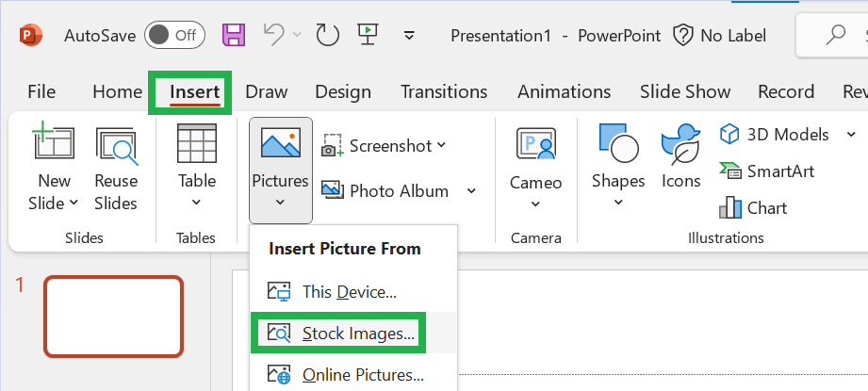The width and height of the screenshot is (868, 391).
Task: Click the 3D Models cube icon
Action: click(x=729, y=135)
